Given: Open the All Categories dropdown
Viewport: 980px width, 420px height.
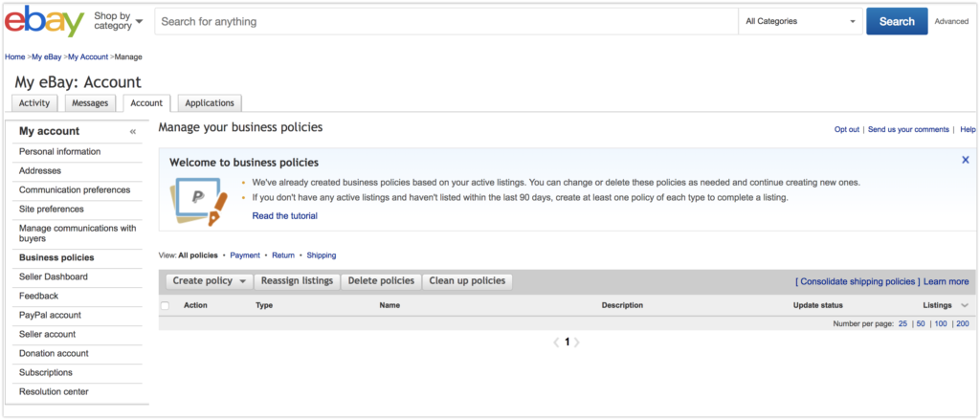Looking at the screenshot, I should [x=800, y=21].
